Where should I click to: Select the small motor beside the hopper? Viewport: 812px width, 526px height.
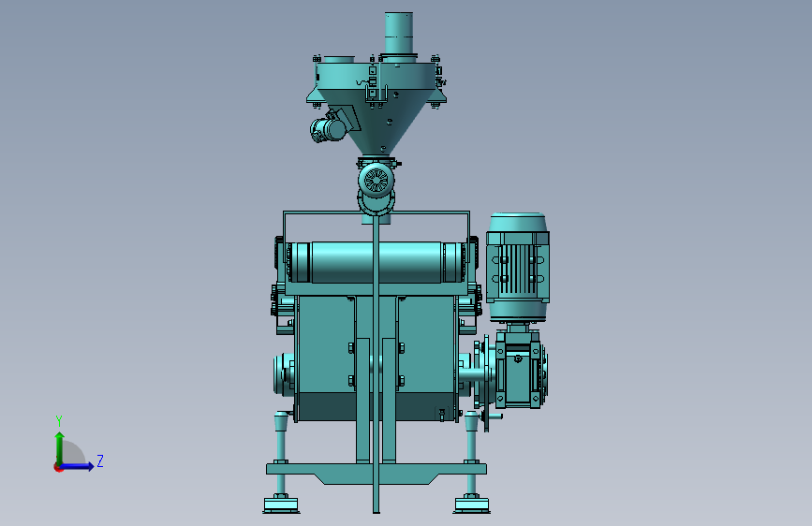[x=327, y=129]
